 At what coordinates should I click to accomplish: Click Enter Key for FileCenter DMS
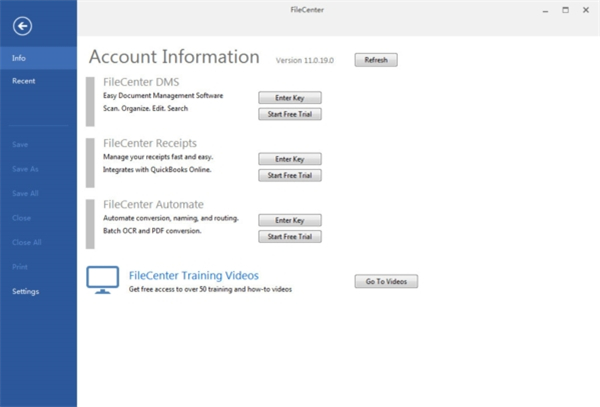(x=289, y=98)
